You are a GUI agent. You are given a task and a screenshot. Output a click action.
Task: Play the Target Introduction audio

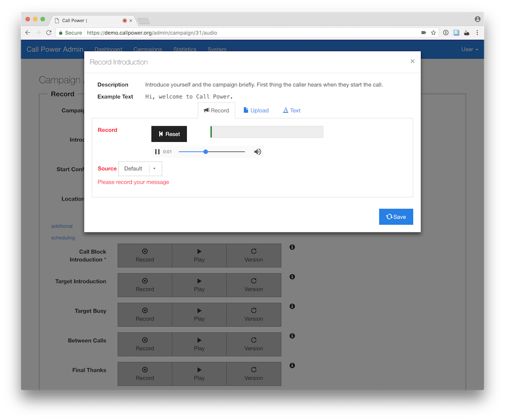(x=199, y=285)
